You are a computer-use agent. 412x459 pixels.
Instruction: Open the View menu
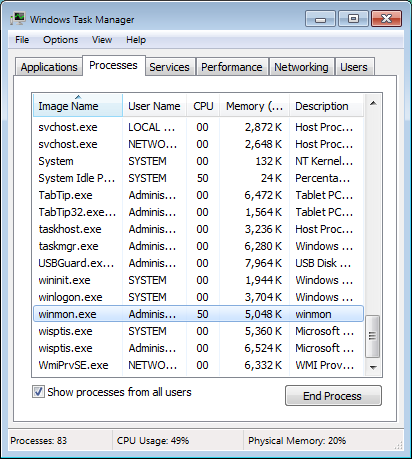(102, 40)
